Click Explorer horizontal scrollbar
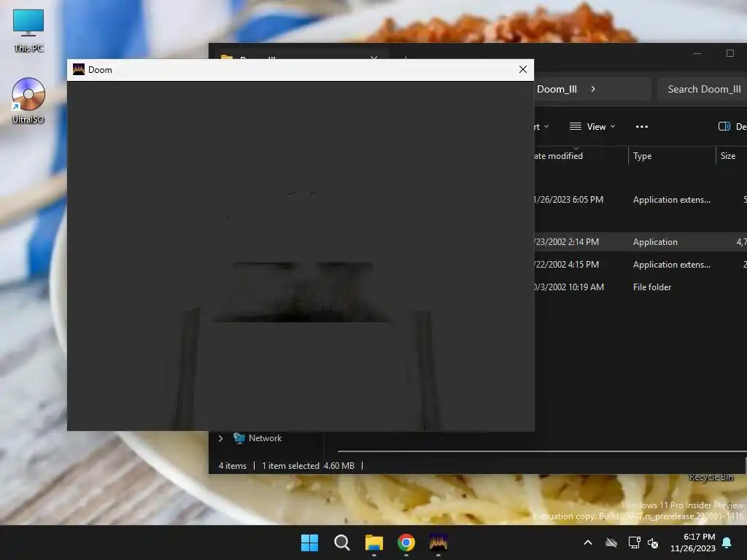 coord(542,451)
